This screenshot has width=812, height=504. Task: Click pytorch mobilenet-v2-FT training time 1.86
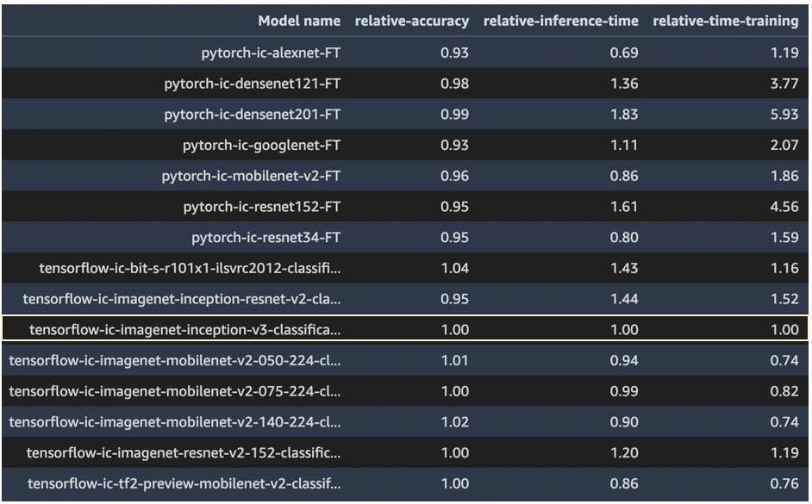point(784,176)
